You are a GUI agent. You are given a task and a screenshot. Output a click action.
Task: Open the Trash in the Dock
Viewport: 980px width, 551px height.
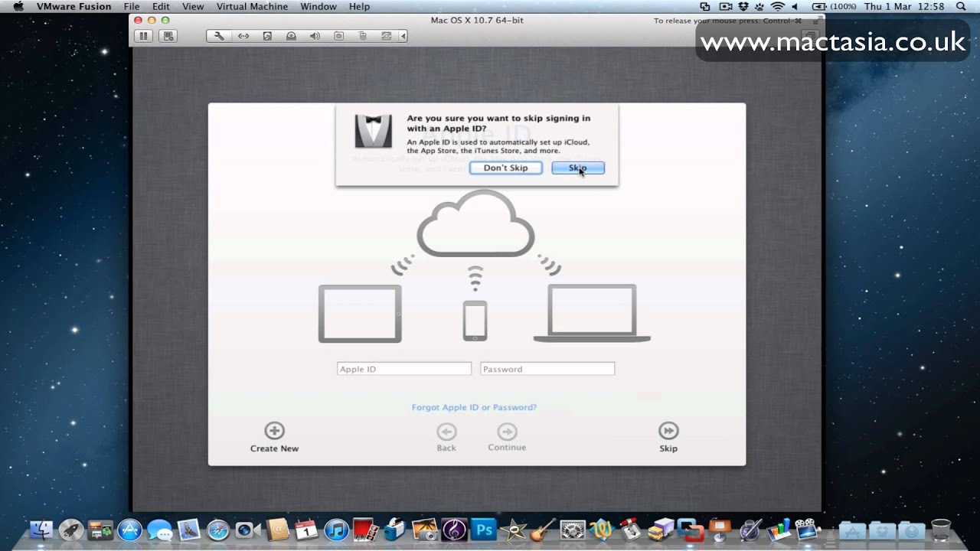(941, 530)
